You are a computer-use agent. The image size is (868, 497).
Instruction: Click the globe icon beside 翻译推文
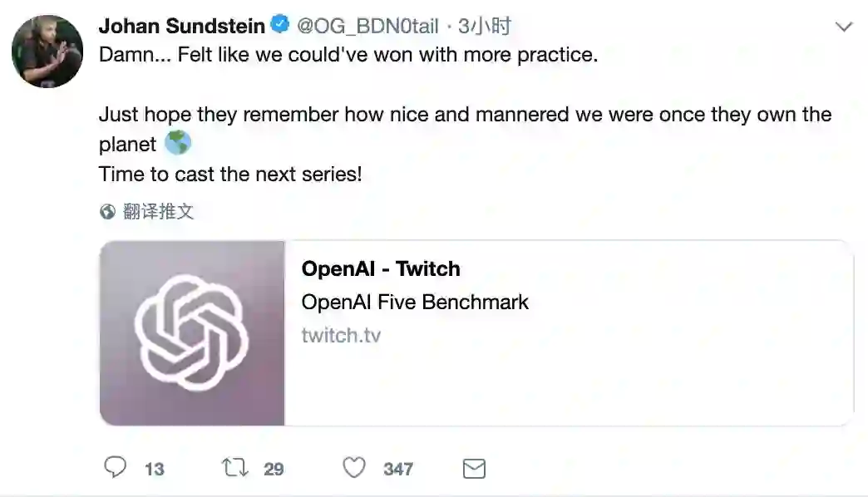click(x=107, y=212)
